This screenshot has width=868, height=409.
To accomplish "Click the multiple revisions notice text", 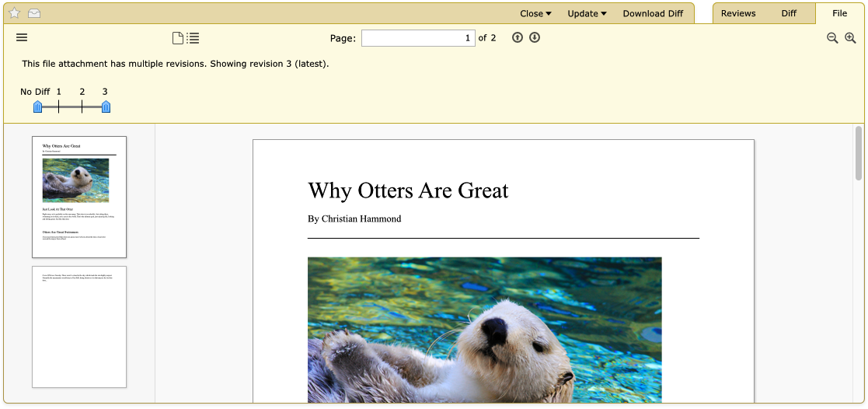I will click(176, 64).
